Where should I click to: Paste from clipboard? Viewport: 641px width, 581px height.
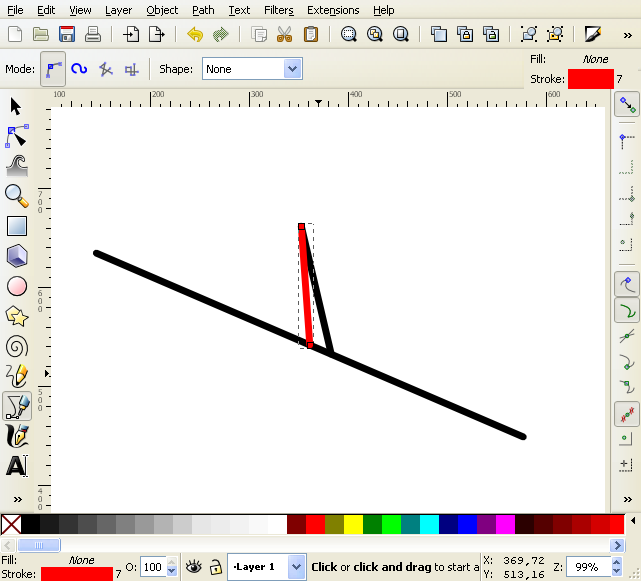311,34
